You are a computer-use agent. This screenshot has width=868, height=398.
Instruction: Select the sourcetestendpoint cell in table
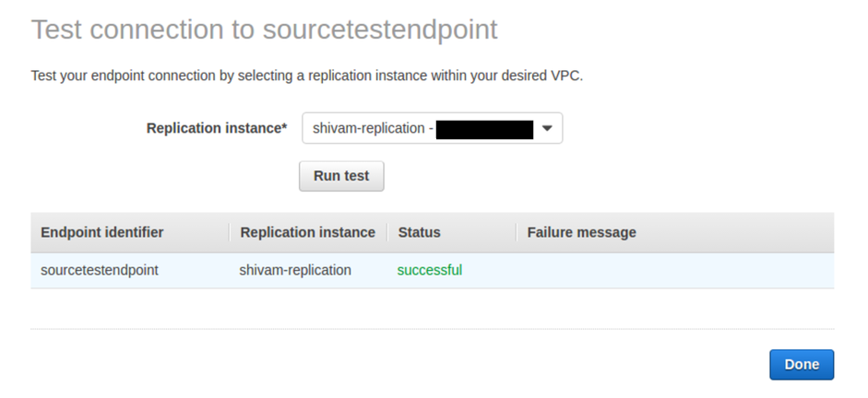tap(100, 270)
